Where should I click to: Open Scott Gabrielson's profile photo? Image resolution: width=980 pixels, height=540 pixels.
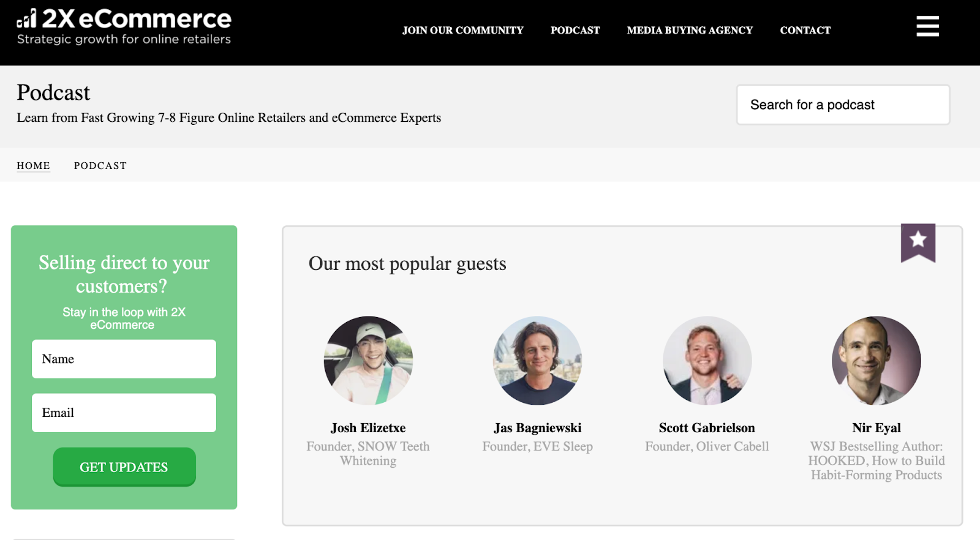tap(707, 360)
